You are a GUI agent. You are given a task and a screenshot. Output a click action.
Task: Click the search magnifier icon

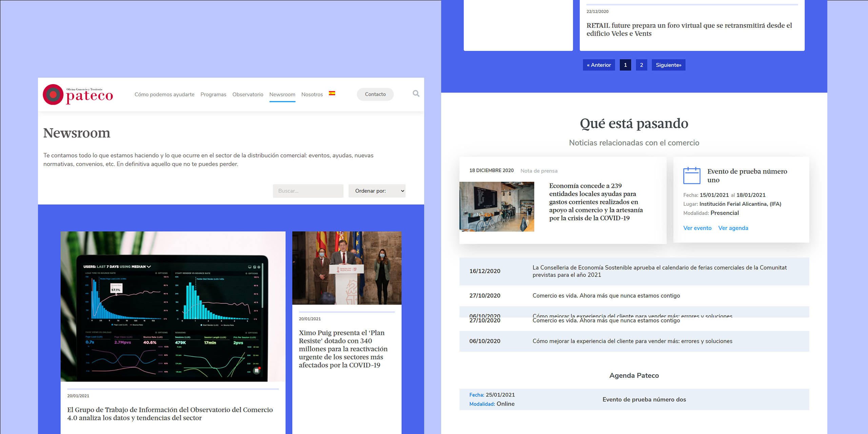coord(415,94)
